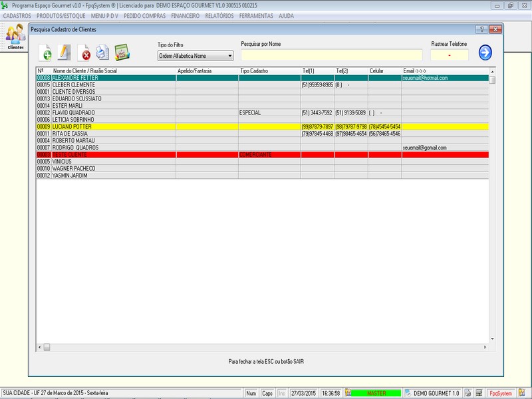Click the Nome do Cliente column header

point(84,70)
